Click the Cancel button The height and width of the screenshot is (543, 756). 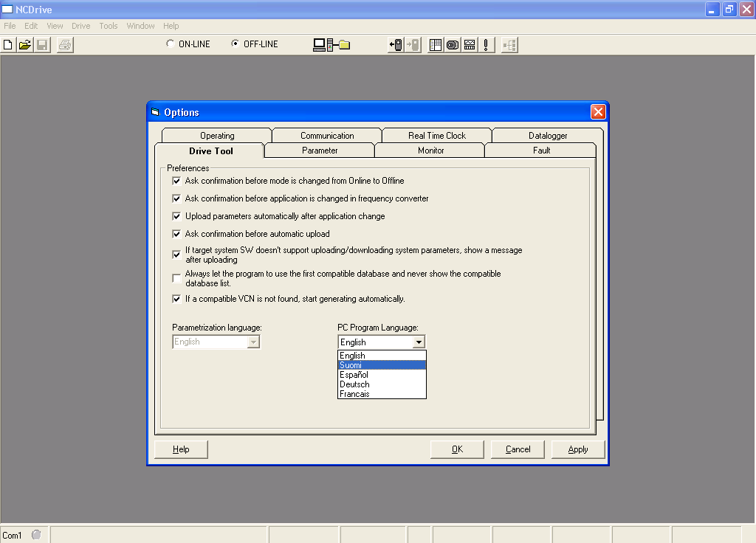(518, 449)
